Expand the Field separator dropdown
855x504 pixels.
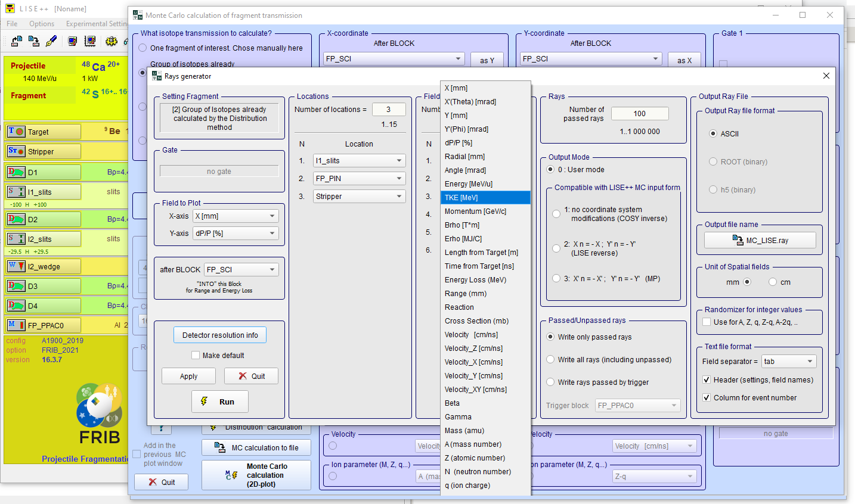(810, 362)
